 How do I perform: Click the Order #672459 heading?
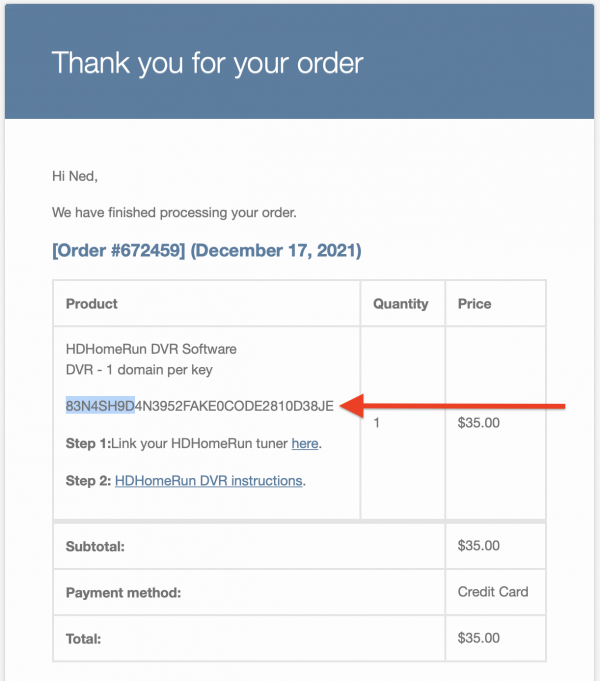(207, 251)
